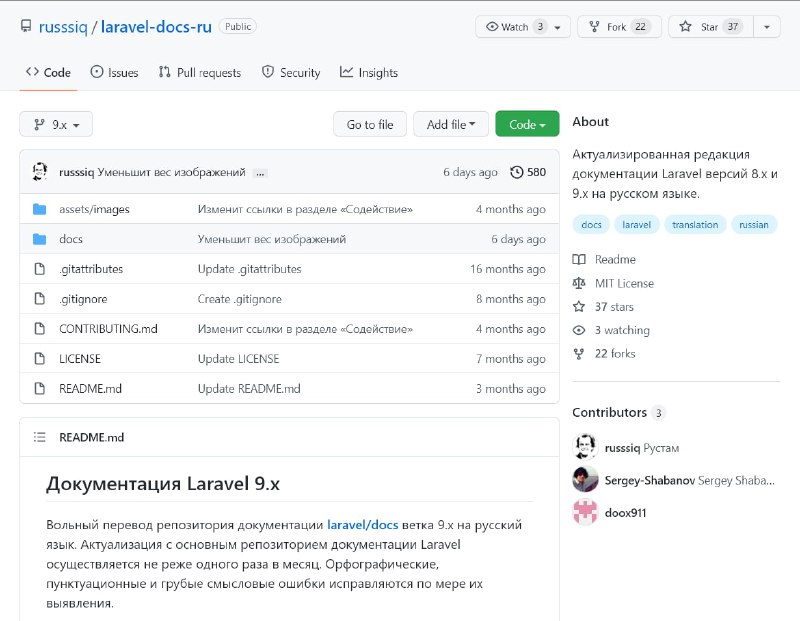Image resolution: width=800 pixels, height=621 pixels.
Task: Click the doox911 contributor name
Action: pyautogui.click(x=626, y=513)
